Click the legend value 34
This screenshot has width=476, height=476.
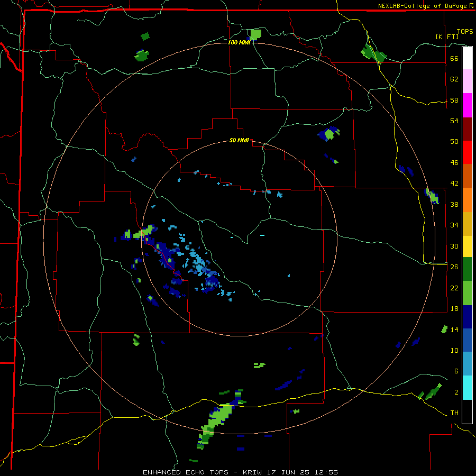(454, 225)
